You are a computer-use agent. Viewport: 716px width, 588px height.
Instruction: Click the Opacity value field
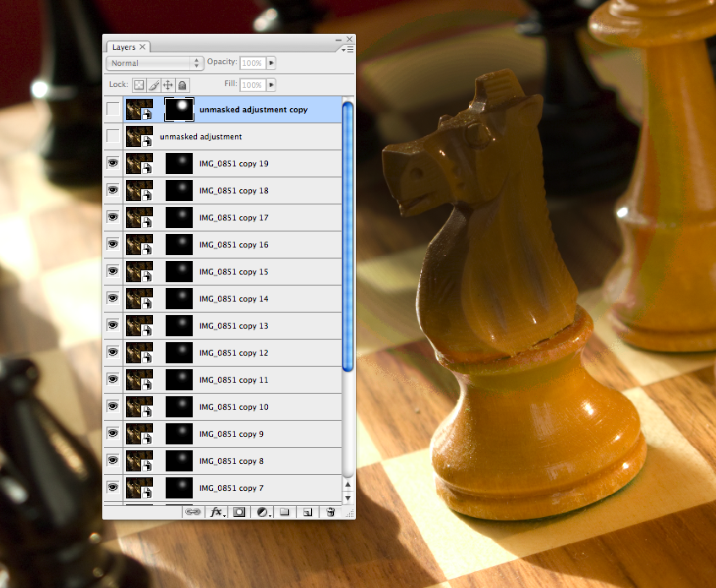pos(253,63)
